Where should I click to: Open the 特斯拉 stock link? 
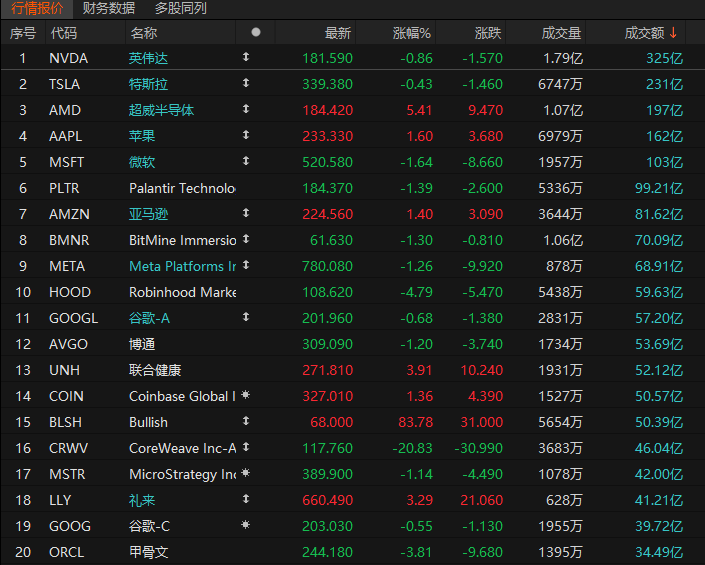tap(148, 85)
